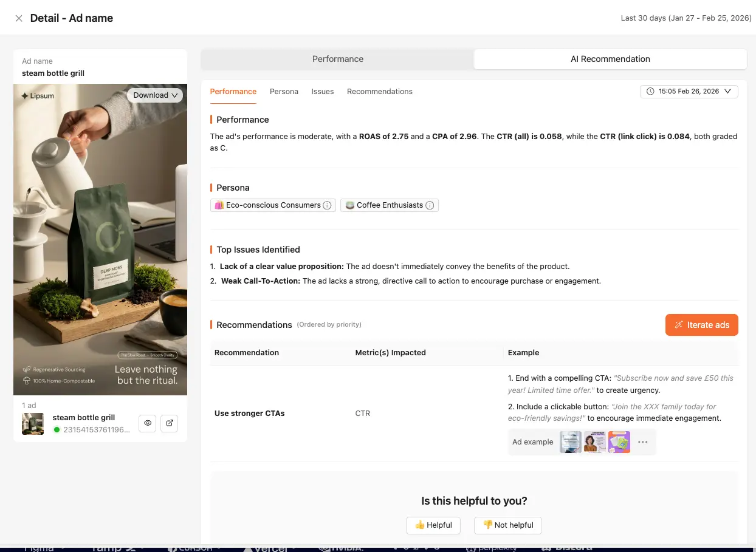Image resolution: width=756 pixels, height=552 pixels.
Task: Click the green status dot beside the ad ID
Action: coord(55,429)
